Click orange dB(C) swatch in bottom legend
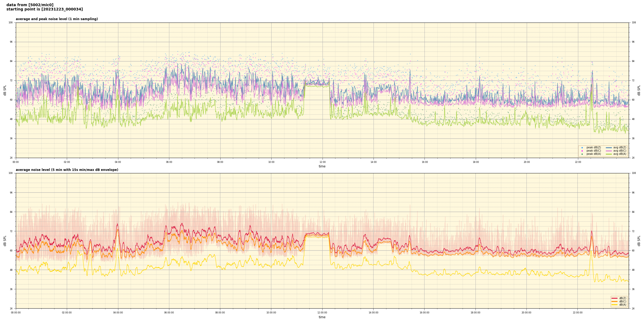 click(x=614, y=301)
